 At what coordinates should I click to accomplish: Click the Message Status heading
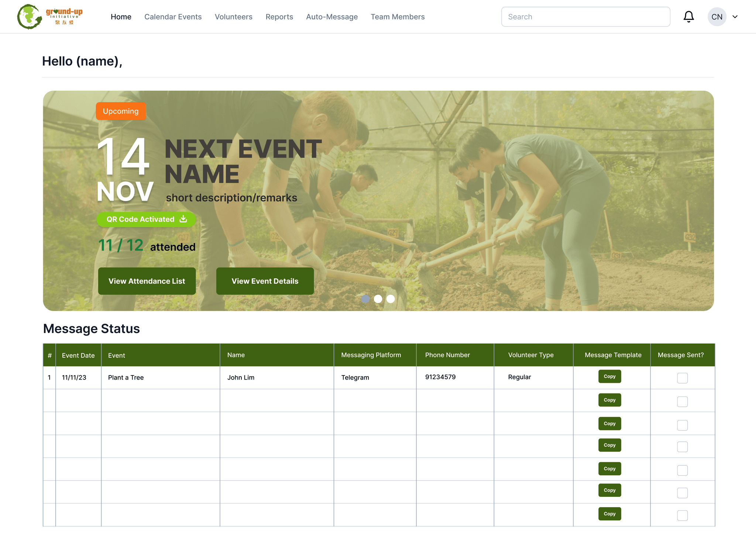(92, 329)
